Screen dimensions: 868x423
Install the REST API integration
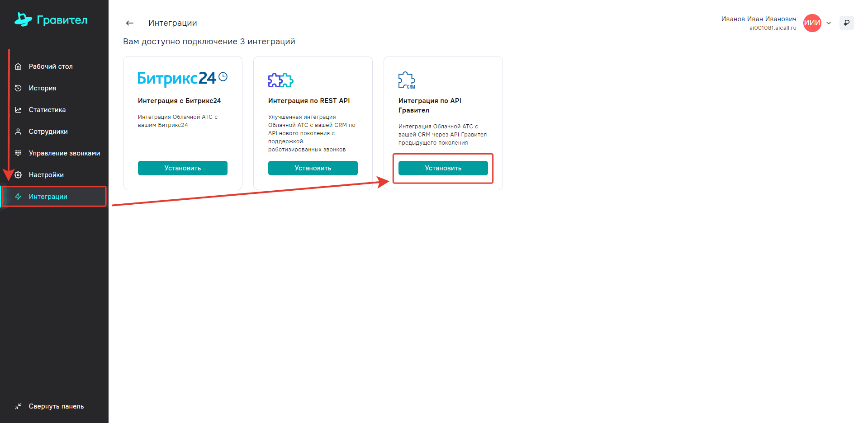coord(313,168)
